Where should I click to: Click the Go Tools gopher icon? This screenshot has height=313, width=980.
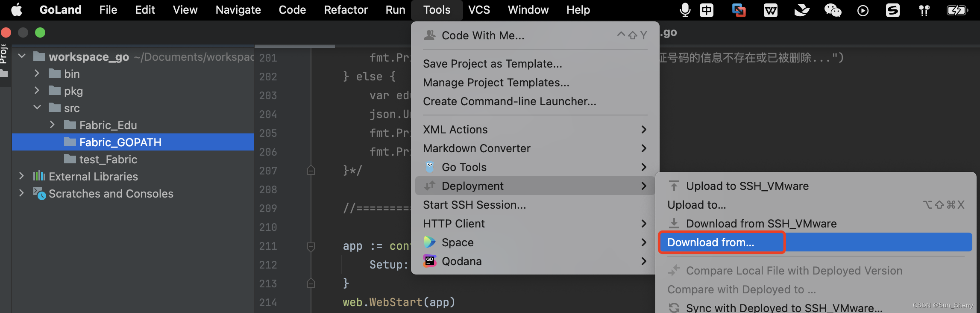coord(430,167)
